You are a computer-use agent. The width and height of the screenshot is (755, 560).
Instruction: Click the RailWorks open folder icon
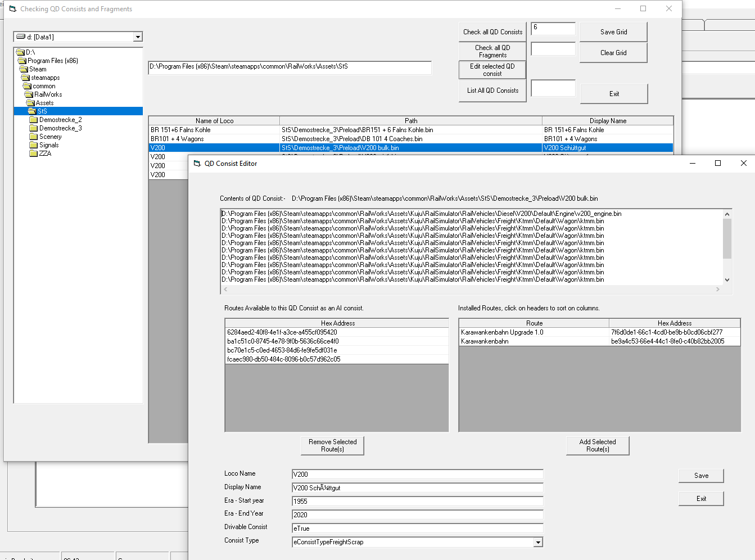click(x=29, y=94)
